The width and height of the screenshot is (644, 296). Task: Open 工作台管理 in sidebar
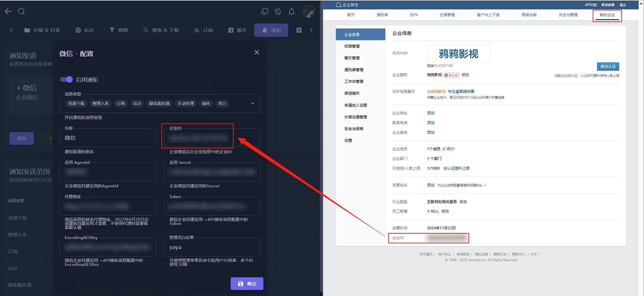point(354,81)
